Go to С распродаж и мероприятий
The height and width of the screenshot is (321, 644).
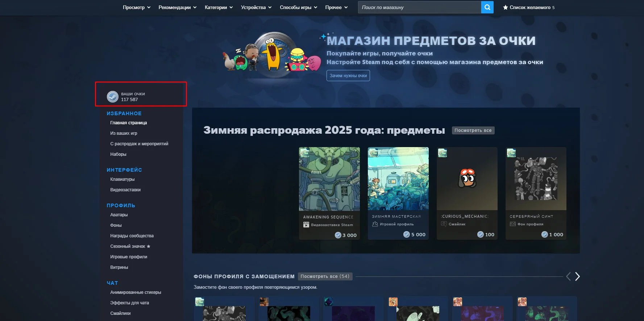139,144
